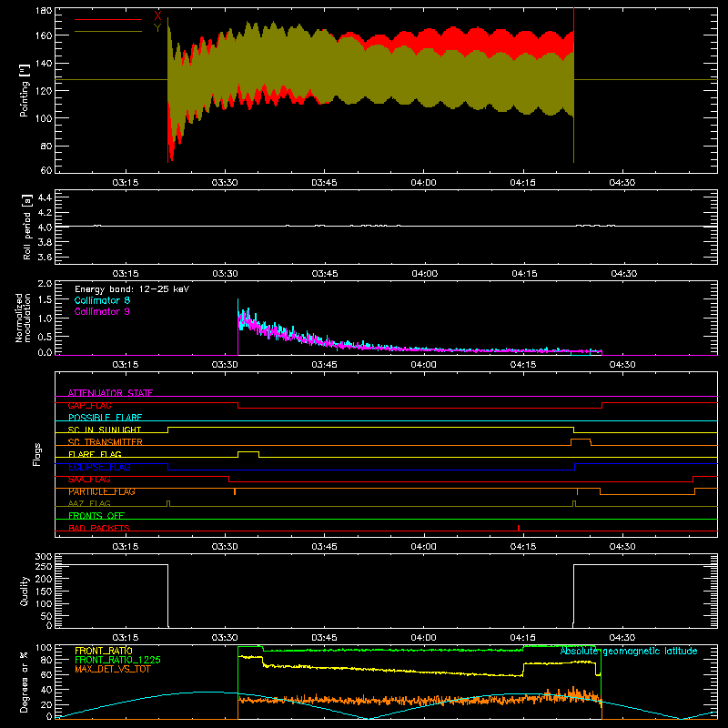Click the magenta 'Collimator 9' legend entry

(102, 311)
